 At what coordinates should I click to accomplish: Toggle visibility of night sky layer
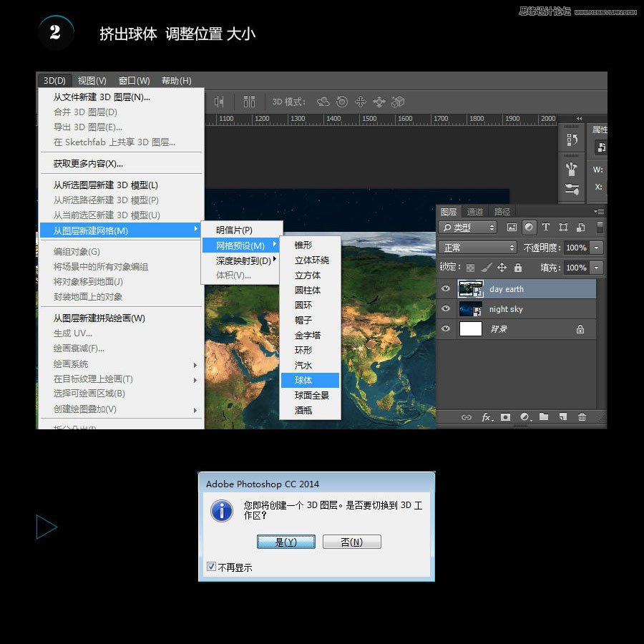[447, 309]
